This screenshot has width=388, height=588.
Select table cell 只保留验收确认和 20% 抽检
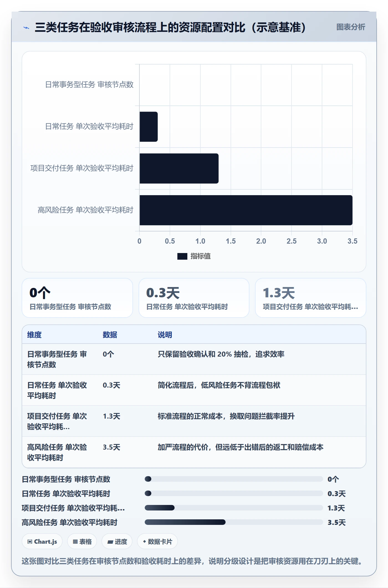221,354
